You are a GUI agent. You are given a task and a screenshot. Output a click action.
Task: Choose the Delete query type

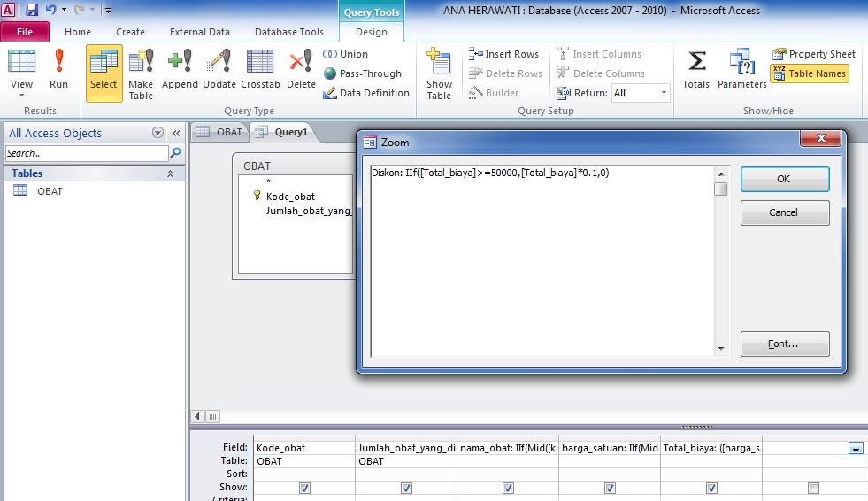tap(301, 69)
